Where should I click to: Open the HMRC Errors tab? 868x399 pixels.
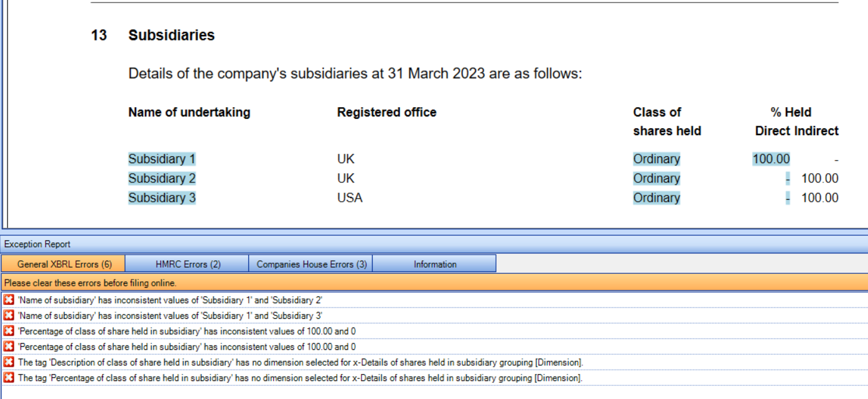pos(187,264)
